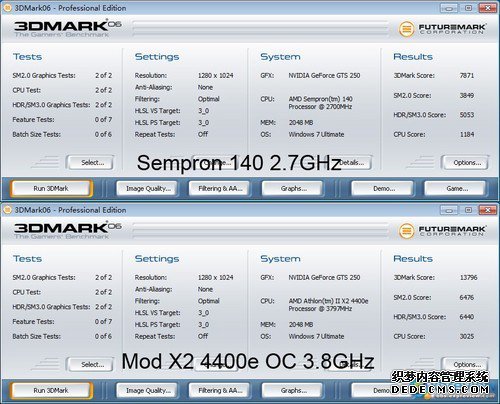Screen dimensions: 500x404
Task: Select SM2.0 Score value 3849
Action: pyautogui.click(x=467, y=95)
